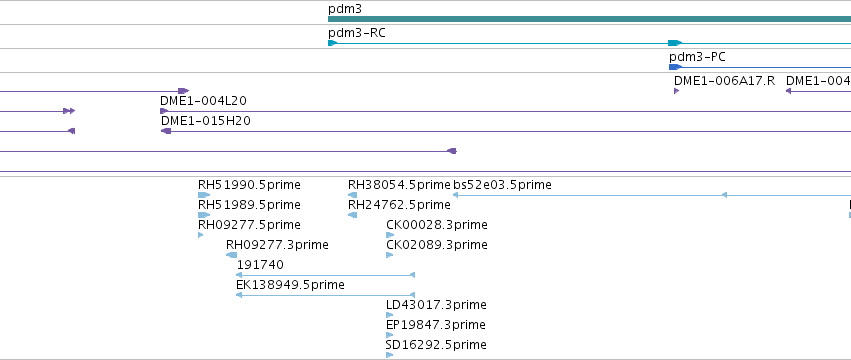Click the RH24762.5prime EST arrow

click(x=352, y=215)
